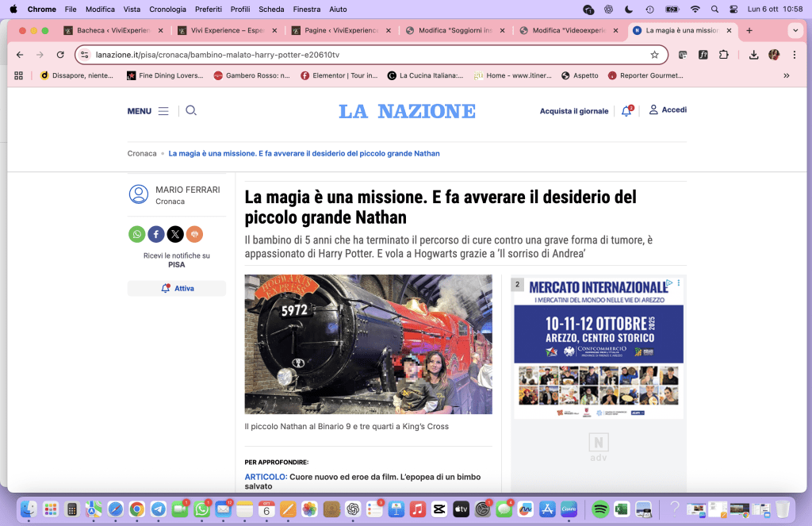This screenshot has width=812, height=526.
Task: Click the WhatsApp share icon
Action: [137, 234]
